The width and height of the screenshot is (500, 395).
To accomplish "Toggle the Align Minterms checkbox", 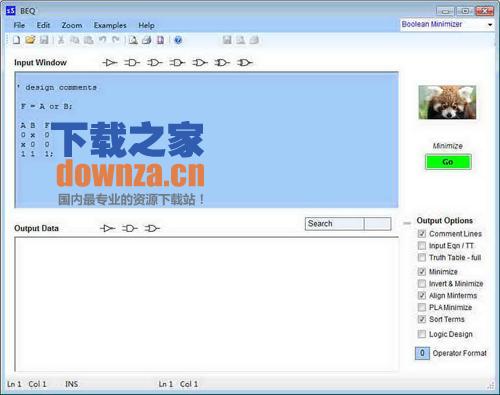I will tap(422, 295).
